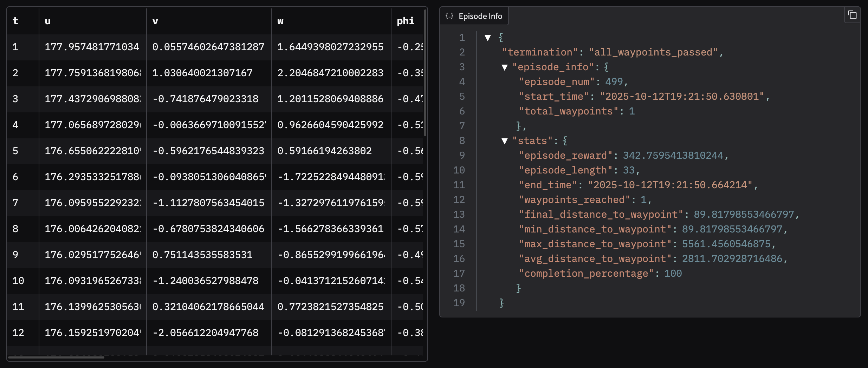Image resolution: width=868 pixels, height=368 pixels.
Task: Click the copy-to-clipboard icon on the JSON panel
Action: (x=853, y=15)
